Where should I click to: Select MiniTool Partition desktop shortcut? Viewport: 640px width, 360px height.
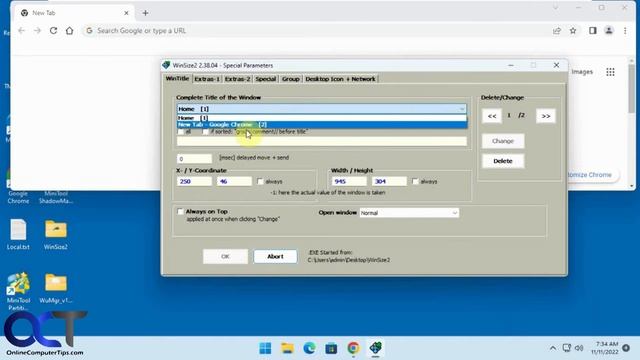tap(18, 291)
